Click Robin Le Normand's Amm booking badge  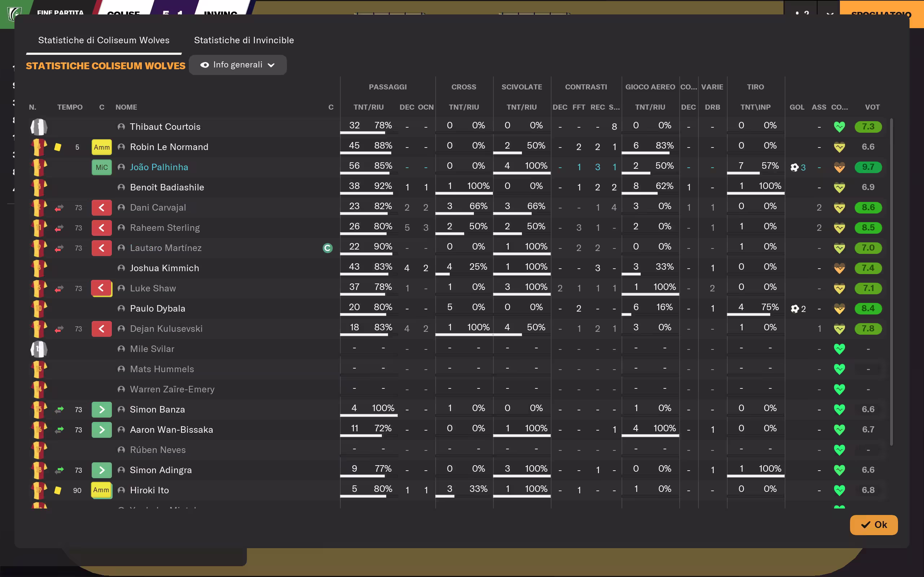[101, 147]
